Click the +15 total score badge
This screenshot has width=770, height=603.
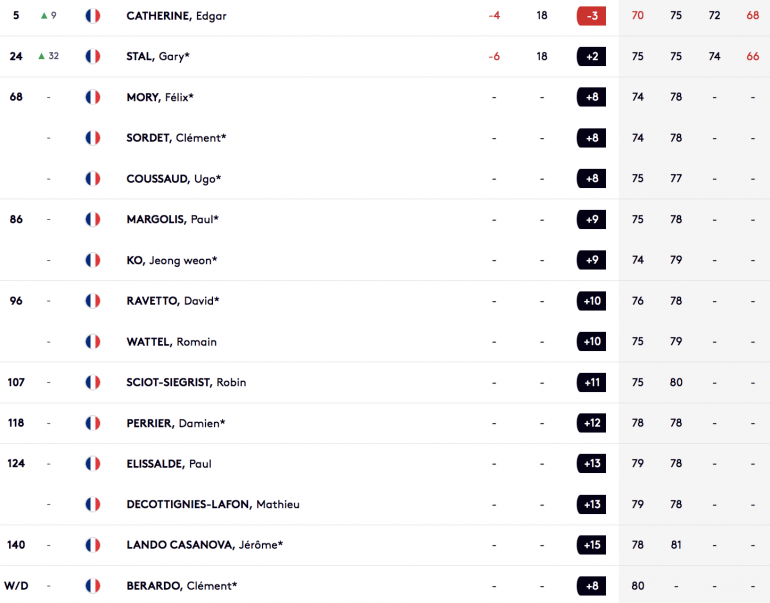point(592,545)
